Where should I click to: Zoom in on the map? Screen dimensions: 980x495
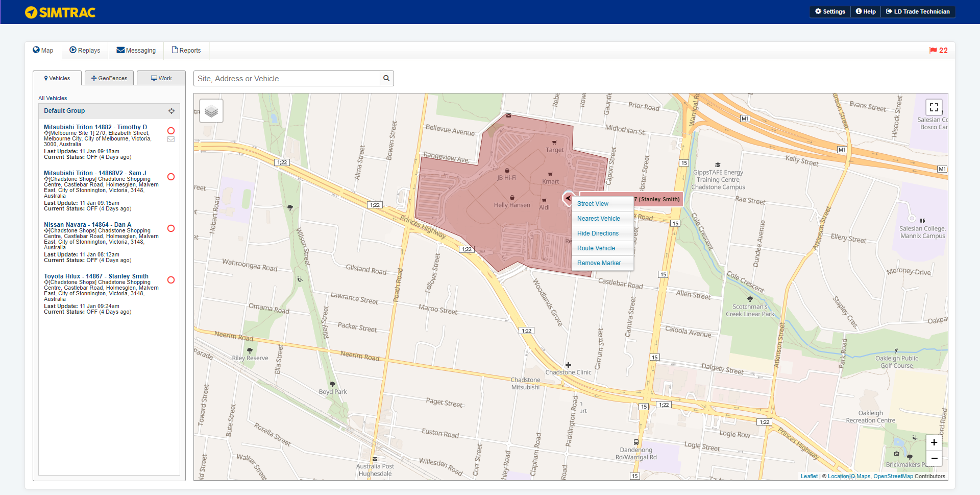[x=934, y=442]
